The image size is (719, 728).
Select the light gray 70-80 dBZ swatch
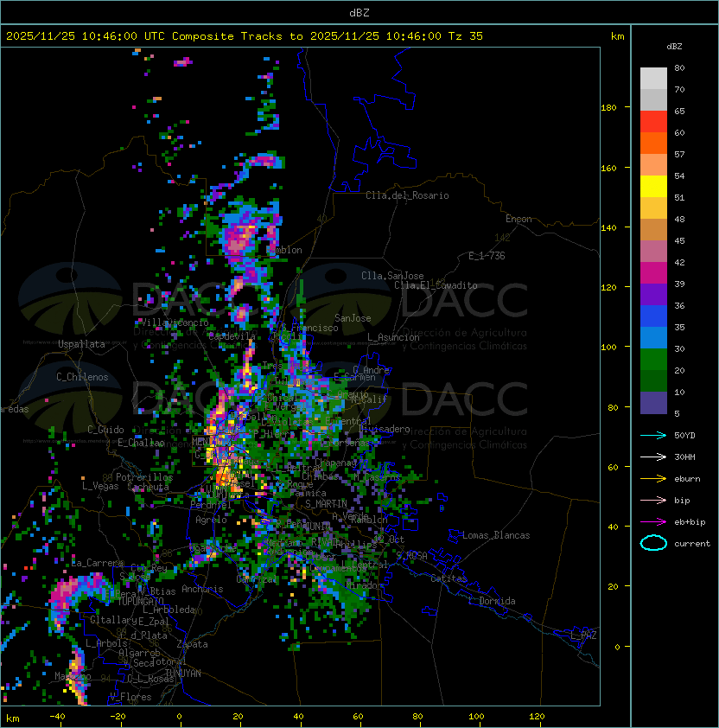pos(653,78)
